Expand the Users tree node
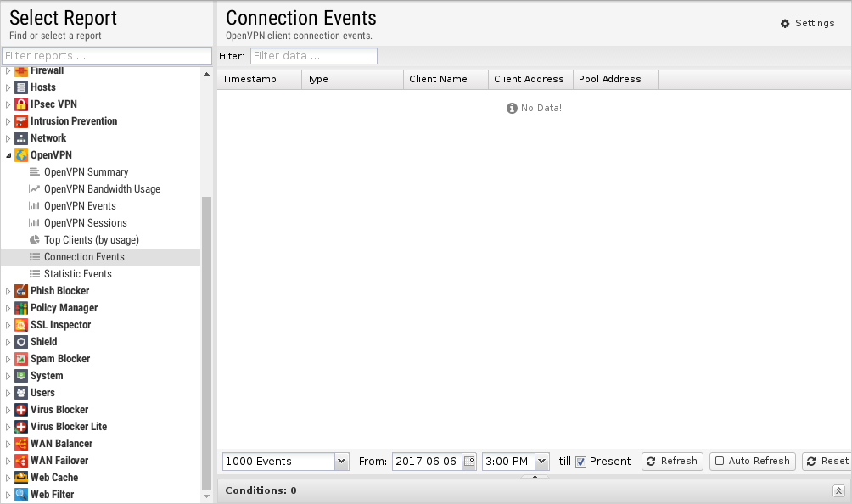The height and width of the screenshot is (504, 852). point(8,393)
